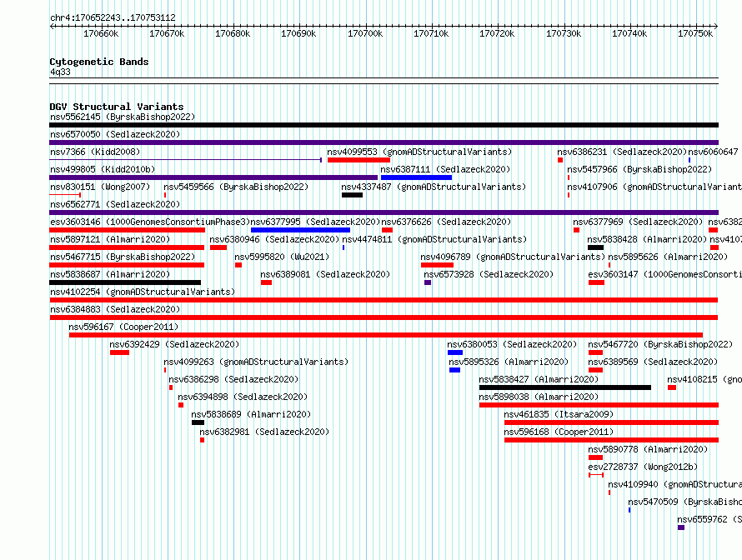Click the blue bar under nsv6377995

[300, 230]
